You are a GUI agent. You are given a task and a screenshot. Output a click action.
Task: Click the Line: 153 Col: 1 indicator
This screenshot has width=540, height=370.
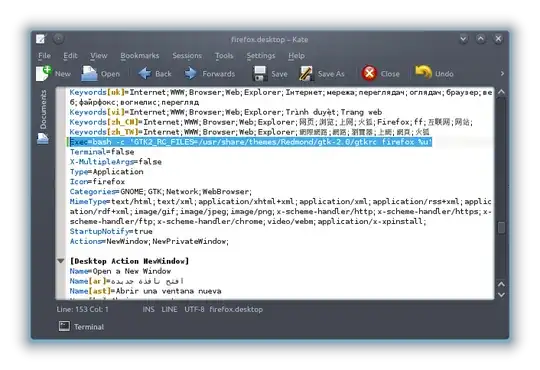point(83,309)
